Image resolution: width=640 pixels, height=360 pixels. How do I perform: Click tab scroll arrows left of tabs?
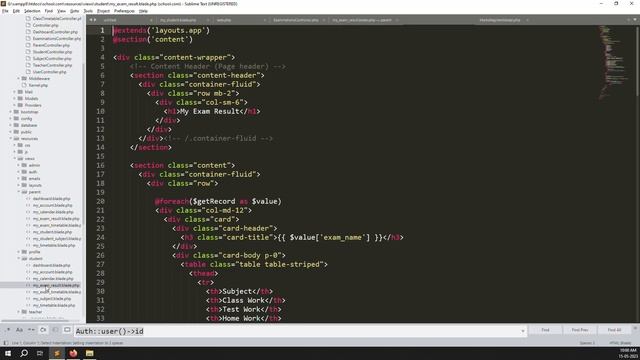[93, 20]
